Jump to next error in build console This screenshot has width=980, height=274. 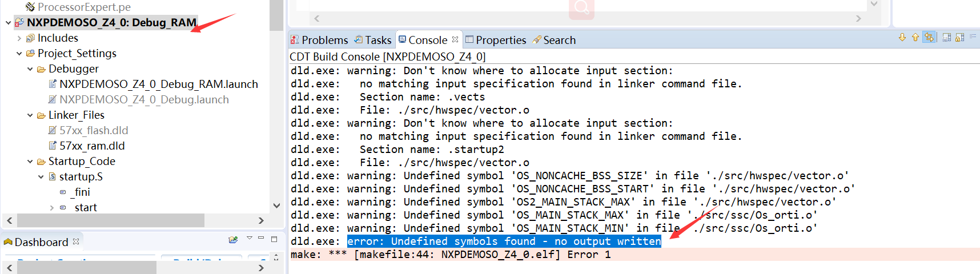(x=902, y=38)
